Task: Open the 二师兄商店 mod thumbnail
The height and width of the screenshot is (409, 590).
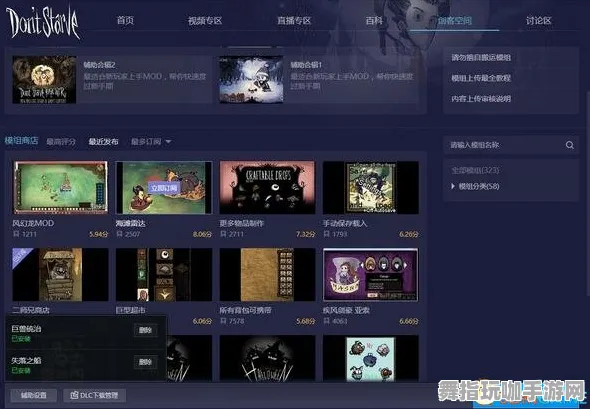Action: (x=60, y=274)
